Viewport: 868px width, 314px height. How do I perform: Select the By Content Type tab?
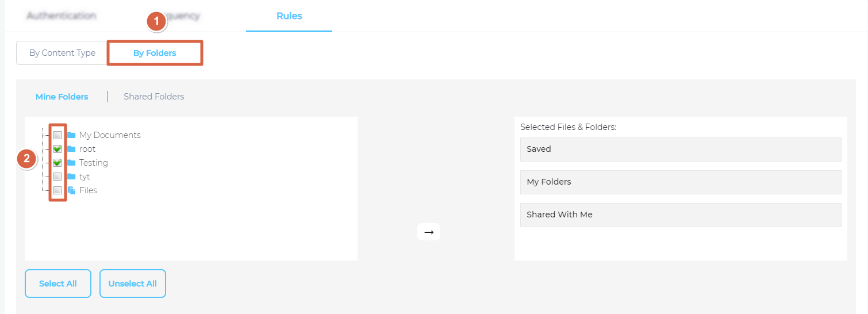[x=62, y=53]
